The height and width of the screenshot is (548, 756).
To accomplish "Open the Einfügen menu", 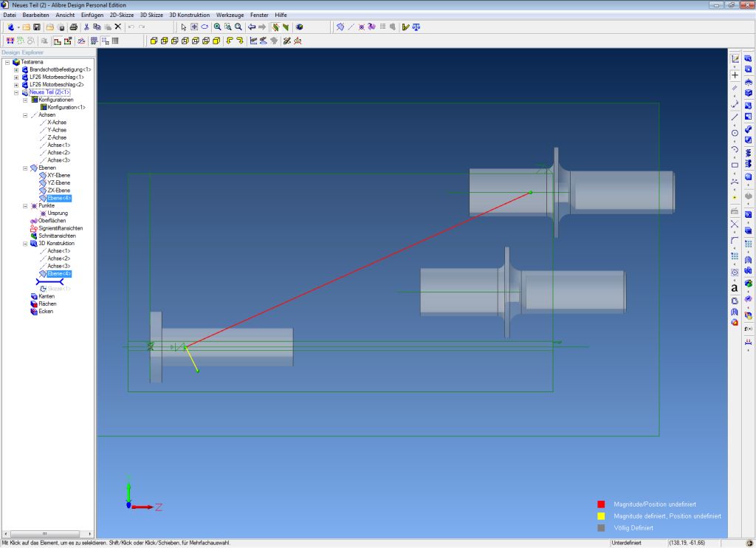I will (92, 15).
